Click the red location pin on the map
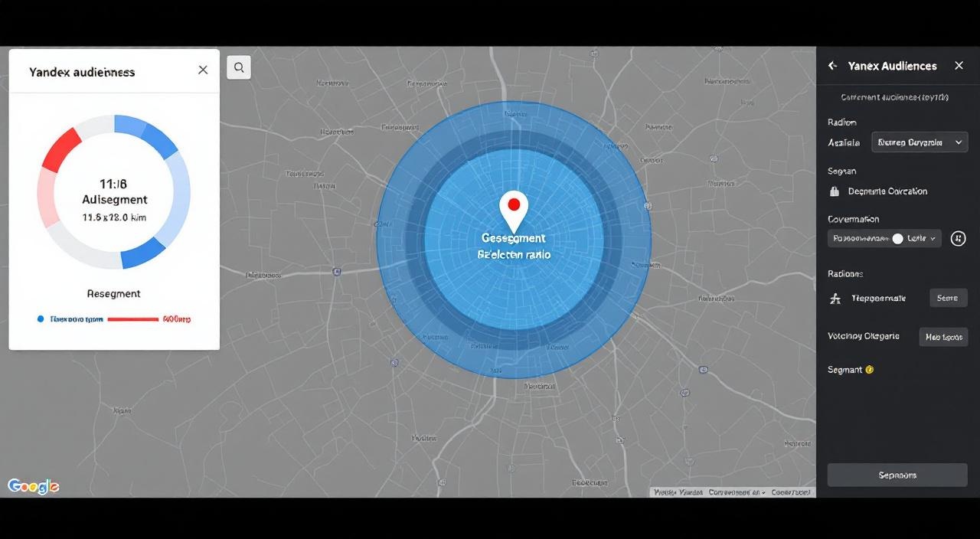 pyautogui.click(x=514, y=211)
